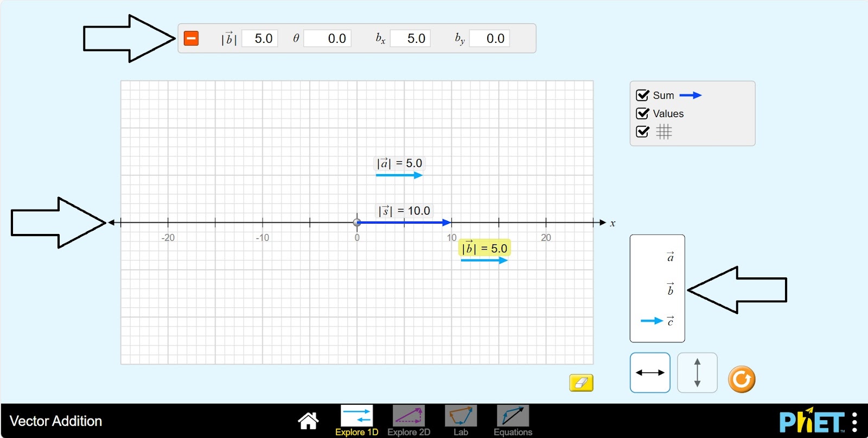Switch to the Explore 2D screen
This screenshot has width=868, height=438.
click(x=409, y=417)
